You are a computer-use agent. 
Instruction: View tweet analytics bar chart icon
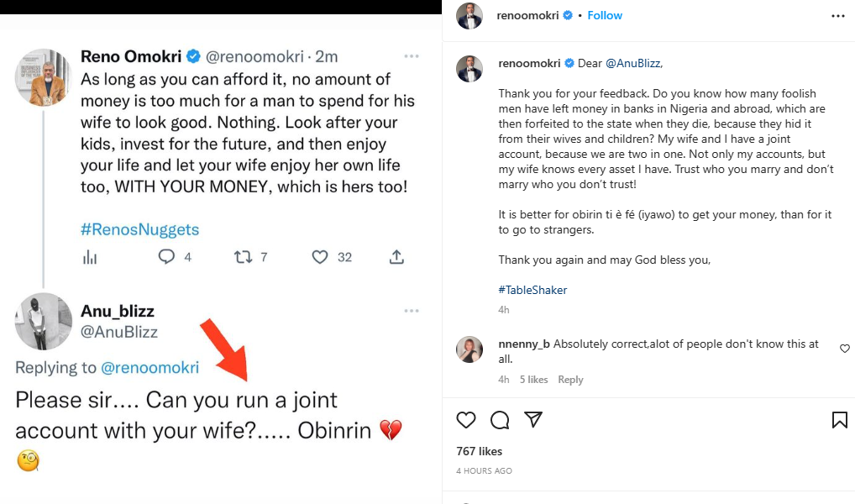[x=90, y=257]
